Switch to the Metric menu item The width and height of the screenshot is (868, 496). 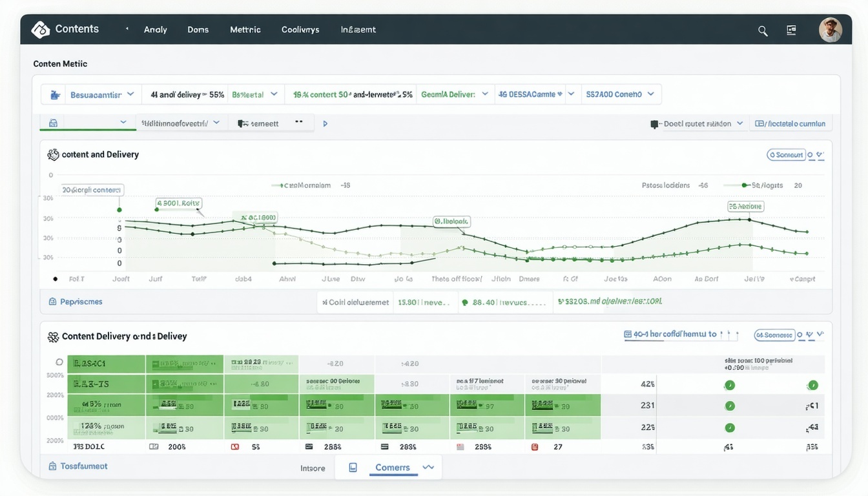point(245,29)
